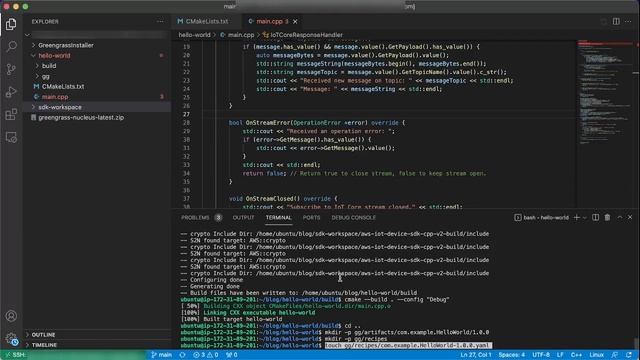This screenshot has height=360, width=640.
Task: Click the main branch status item
Action: [x=162, y=355]
